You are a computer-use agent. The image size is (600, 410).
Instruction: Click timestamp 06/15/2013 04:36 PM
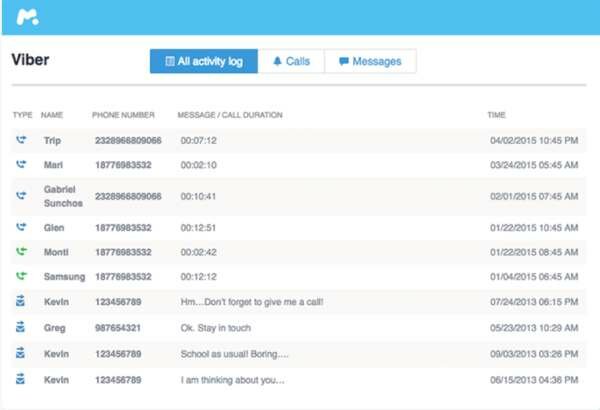point(534,380)
